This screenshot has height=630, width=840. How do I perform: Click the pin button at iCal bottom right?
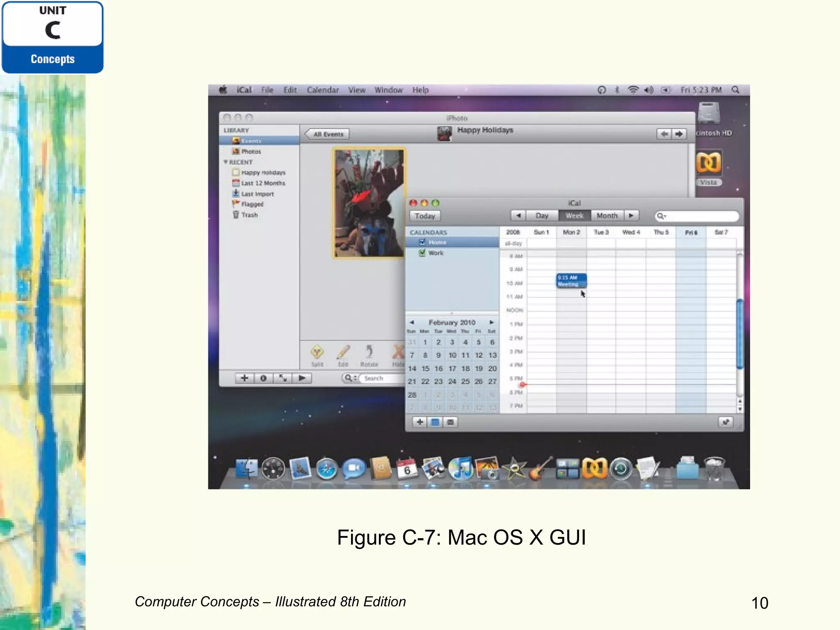[726, 422]
